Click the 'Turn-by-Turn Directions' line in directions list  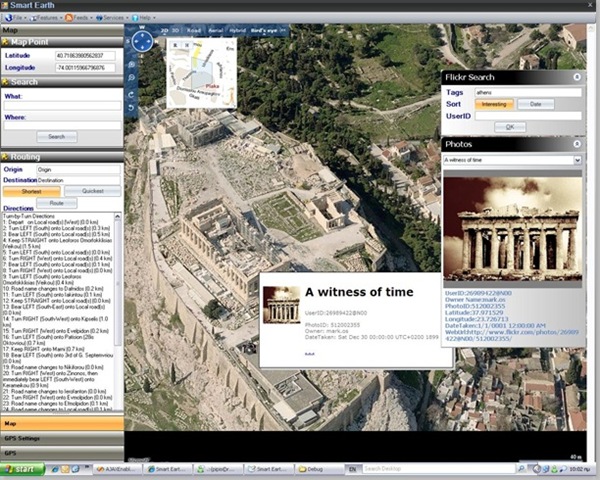(29, 216)
